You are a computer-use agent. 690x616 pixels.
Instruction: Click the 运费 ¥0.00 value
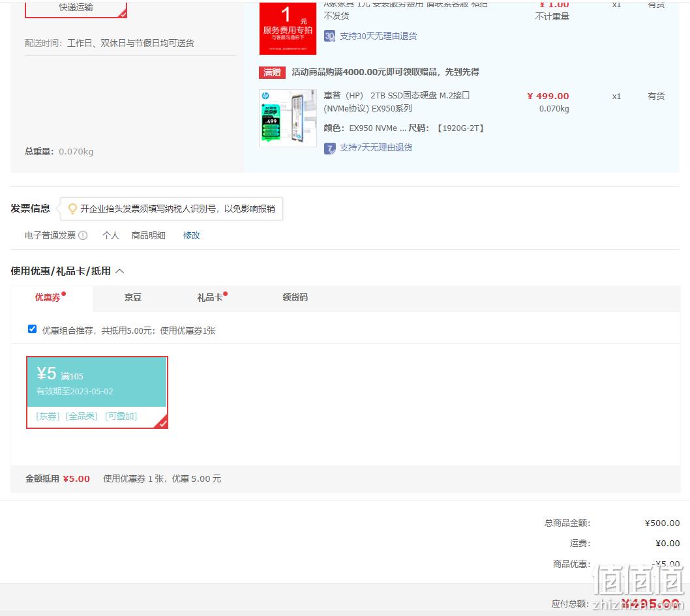tap(667, 544)
